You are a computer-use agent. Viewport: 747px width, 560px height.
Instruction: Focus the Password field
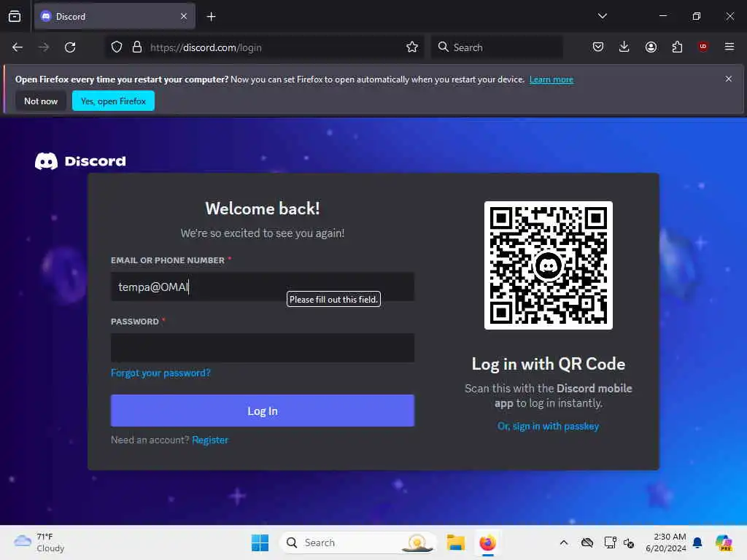[263, 348]
